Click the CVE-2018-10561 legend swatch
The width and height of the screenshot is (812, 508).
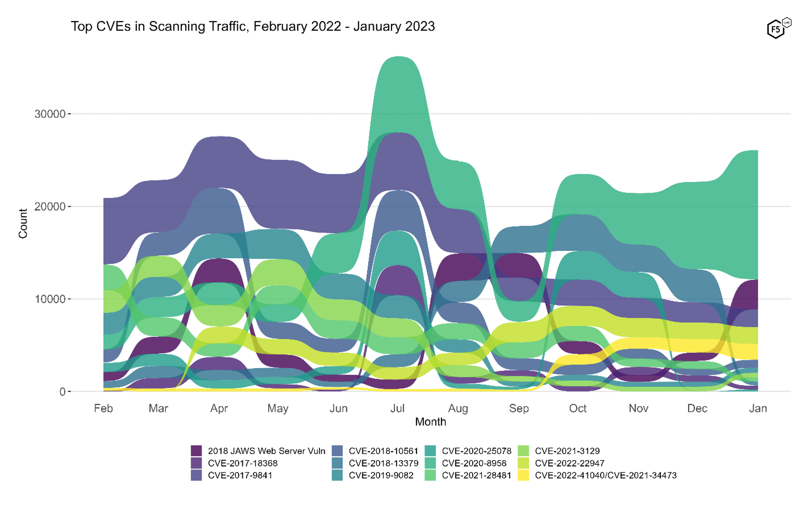(337, 451)
